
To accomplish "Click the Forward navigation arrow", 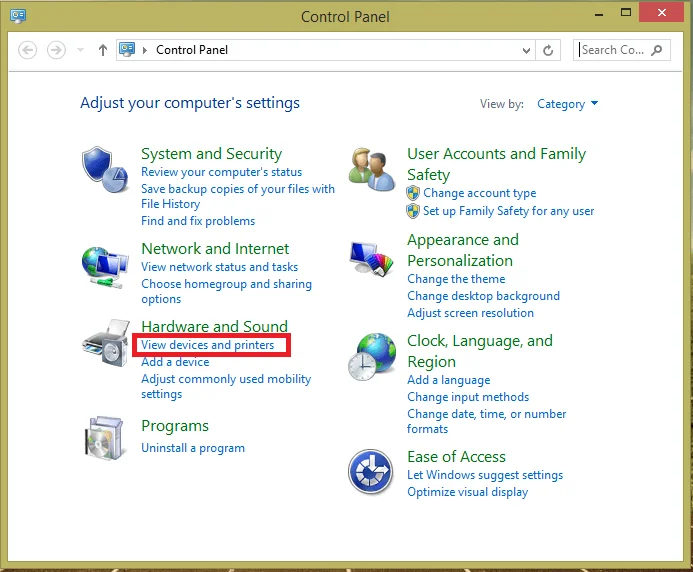I will (x=56, y=50).
